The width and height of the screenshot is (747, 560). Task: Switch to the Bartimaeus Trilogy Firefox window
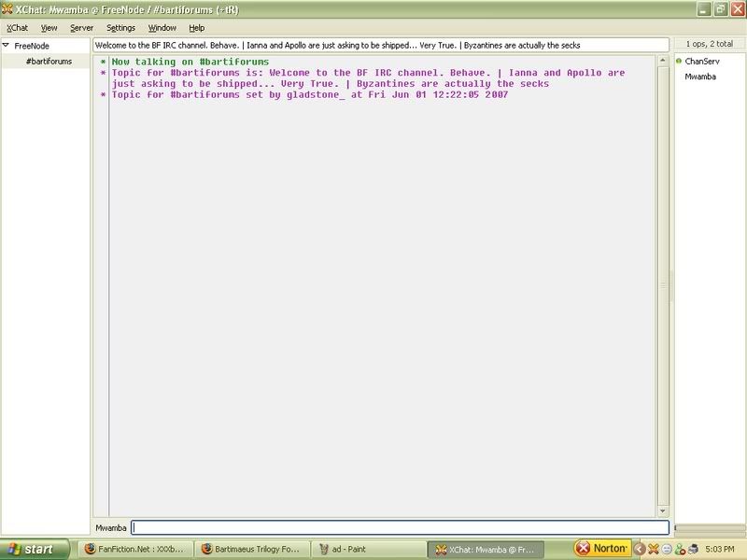click(x=250, y=549)
